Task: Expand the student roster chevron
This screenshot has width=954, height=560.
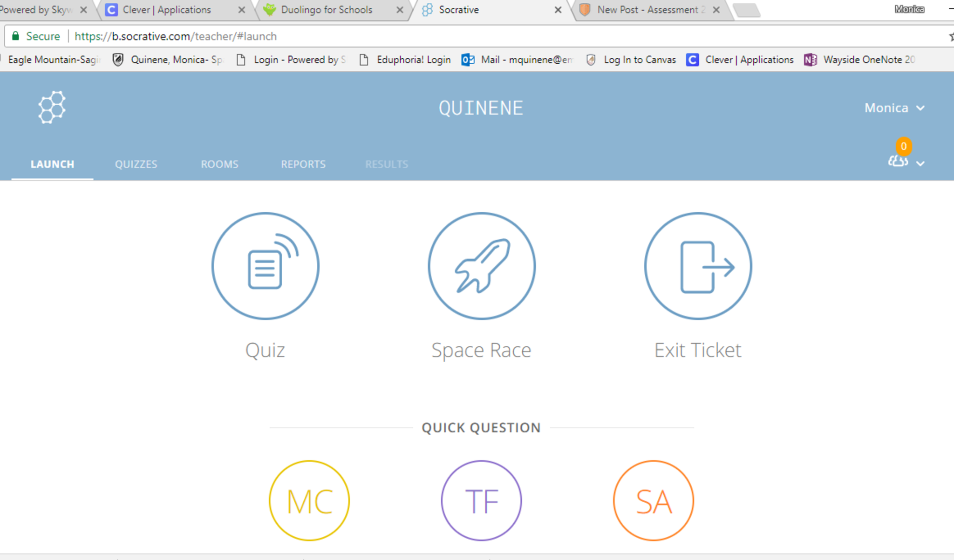Action: coord(920,163)
